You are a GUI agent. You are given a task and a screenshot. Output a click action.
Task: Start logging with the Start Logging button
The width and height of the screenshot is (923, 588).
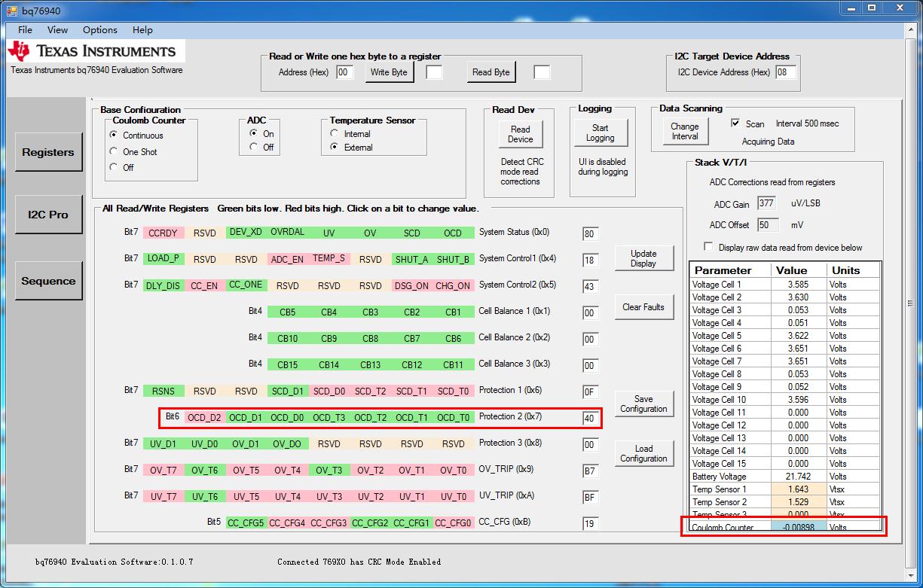point(600,133)
